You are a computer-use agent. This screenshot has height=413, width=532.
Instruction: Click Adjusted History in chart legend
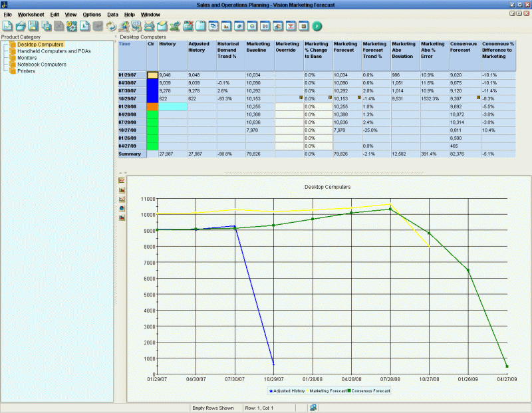tap(287, 391)
